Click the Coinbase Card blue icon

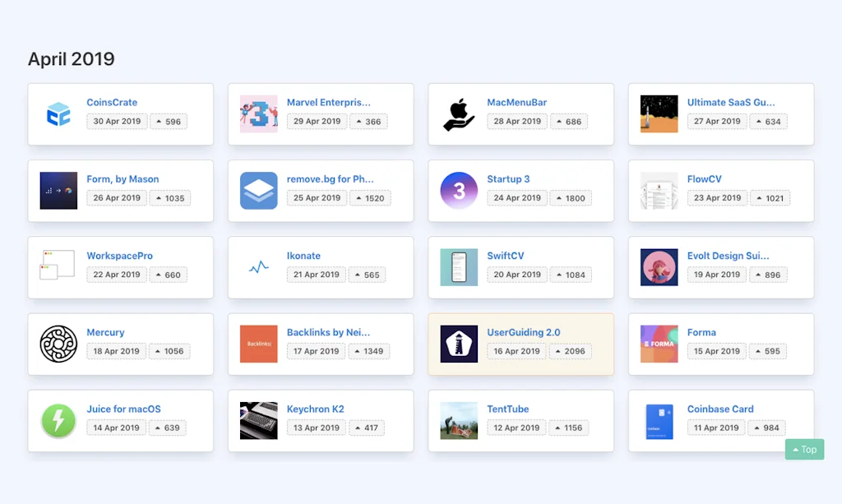click(659, 420)
